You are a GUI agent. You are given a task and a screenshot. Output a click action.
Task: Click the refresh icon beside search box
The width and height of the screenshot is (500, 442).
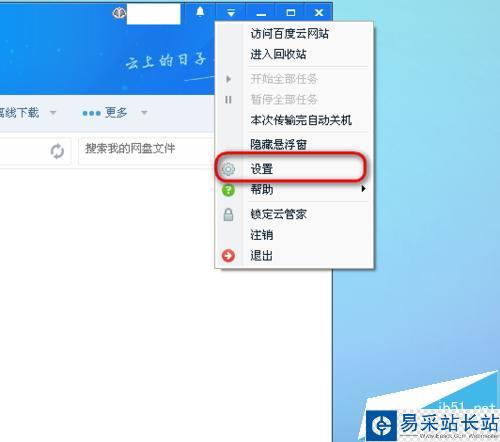pos(57,151)
